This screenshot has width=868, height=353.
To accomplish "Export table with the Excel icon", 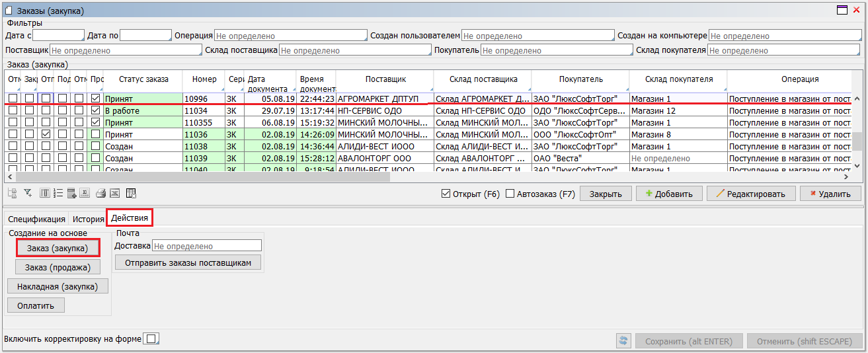I will (x=114, y=193).
